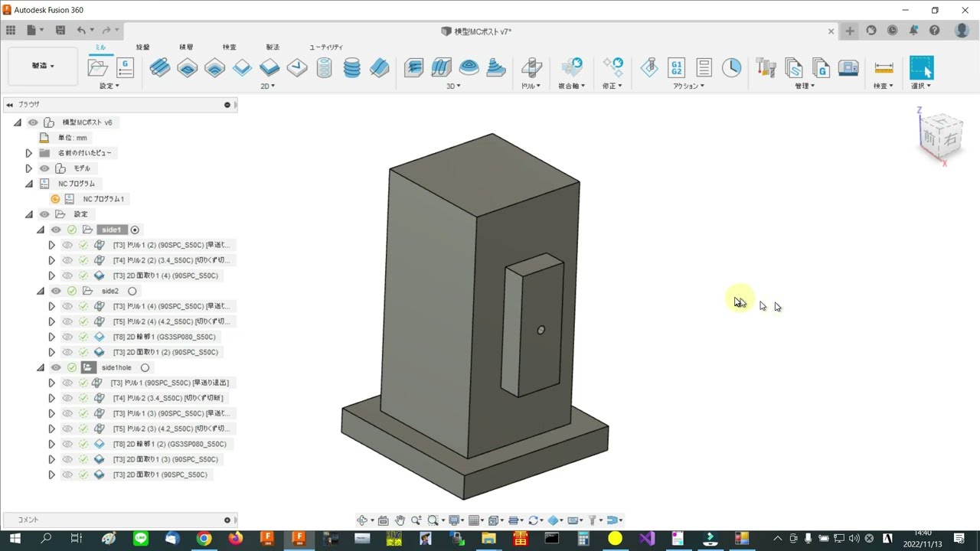Screen dimensions: 980x551
Task: Click the machining time clock icon
Action: click(x=732, y=67)
